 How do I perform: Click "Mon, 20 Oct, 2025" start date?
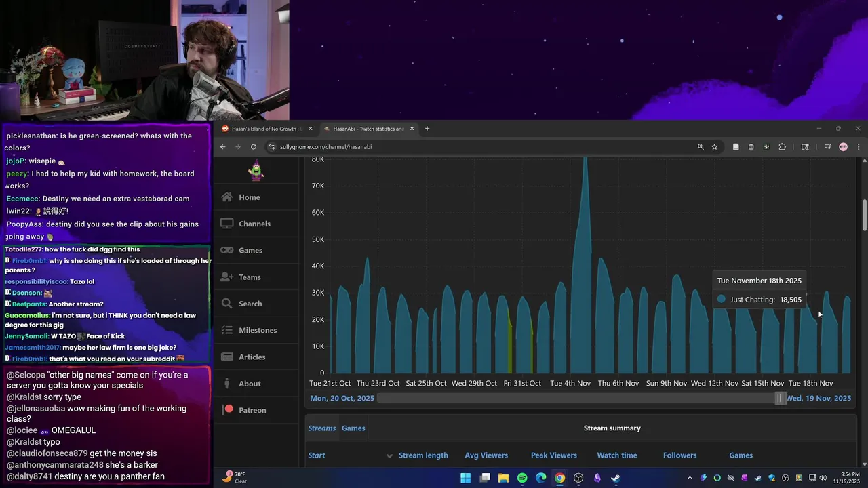342,399
